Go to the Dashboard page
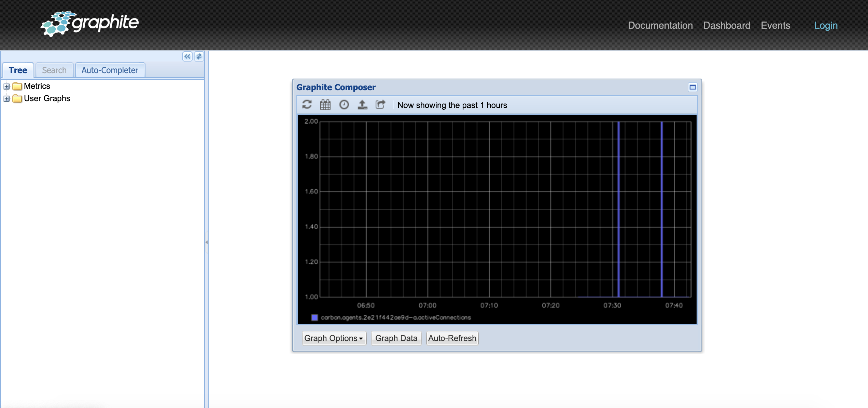868x408 pixels. (x=727, y=25)
